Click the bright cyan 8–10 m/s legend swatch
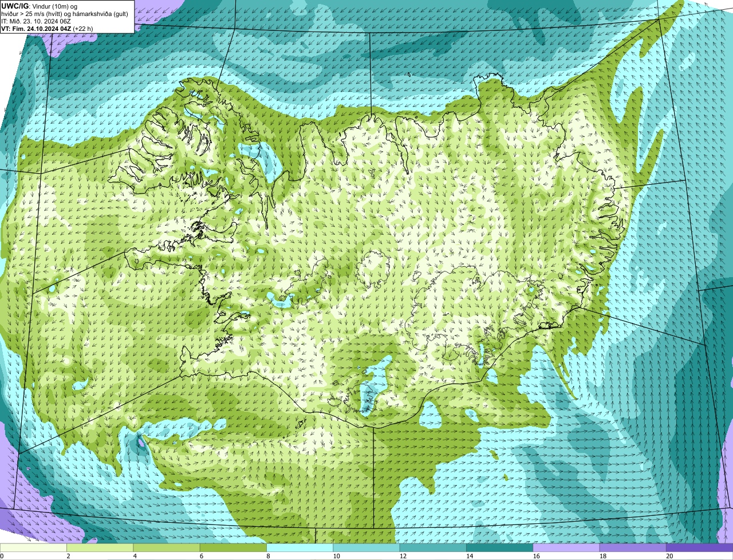The width and height of the screenshot is (733, 560). [x=300, y=547]
